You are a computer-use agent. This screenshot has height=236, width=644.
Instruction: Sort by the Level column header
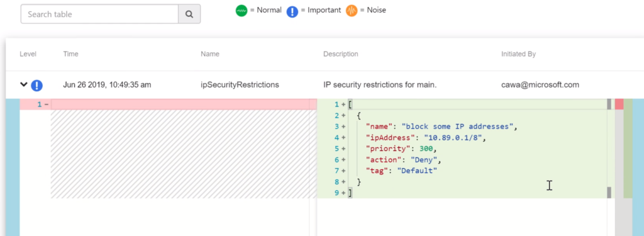pos(28,54)
